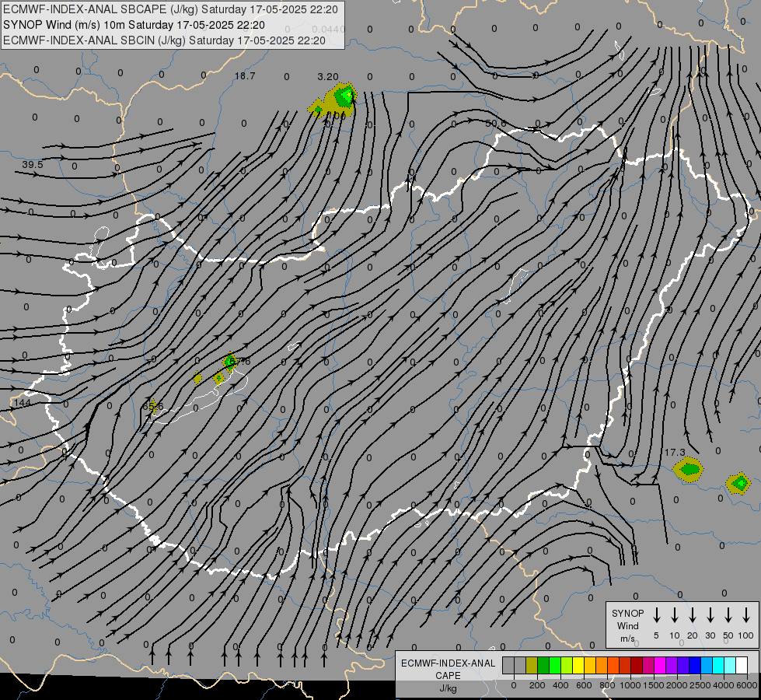Pick the amber CAPE legend swatch
Screen dimensions: 761x700
pyautogui.click(x=590, y=665)
